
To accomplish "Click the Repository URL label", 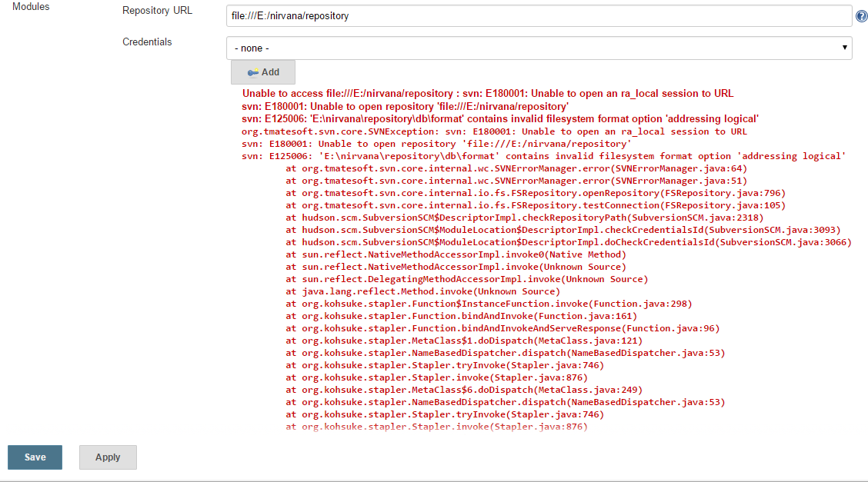I will tap(158, 11).
